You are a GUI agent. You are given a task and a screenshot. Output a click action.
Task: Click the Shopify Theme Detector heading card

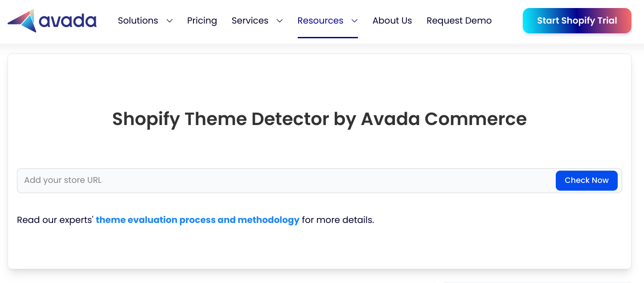[319, 119]
